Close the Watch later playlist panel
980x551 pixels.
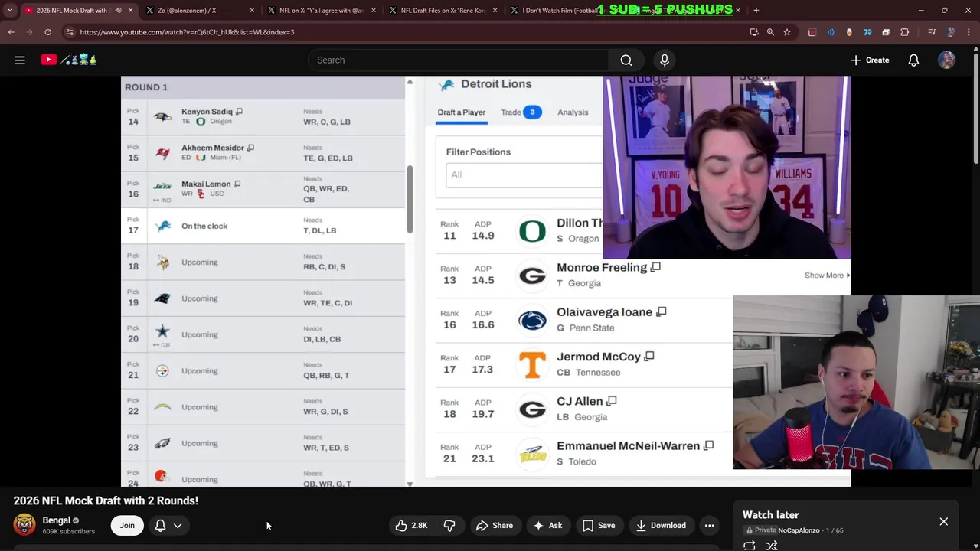point(943,522)
